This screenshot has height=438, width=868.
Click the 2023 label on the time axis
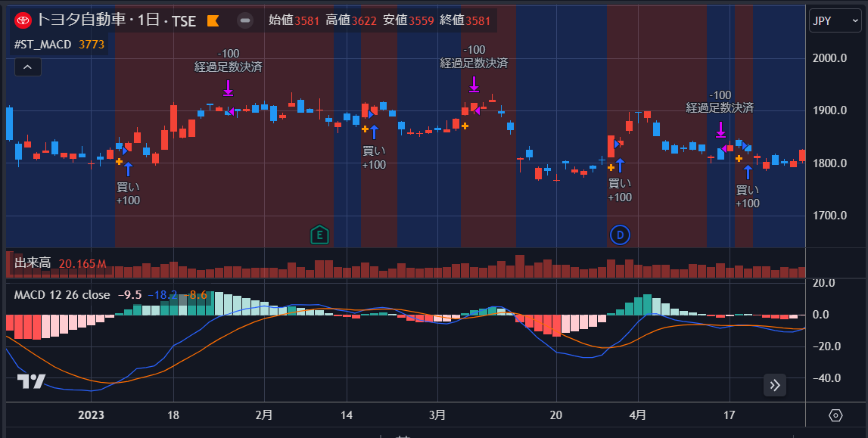(x=91, y=415)
